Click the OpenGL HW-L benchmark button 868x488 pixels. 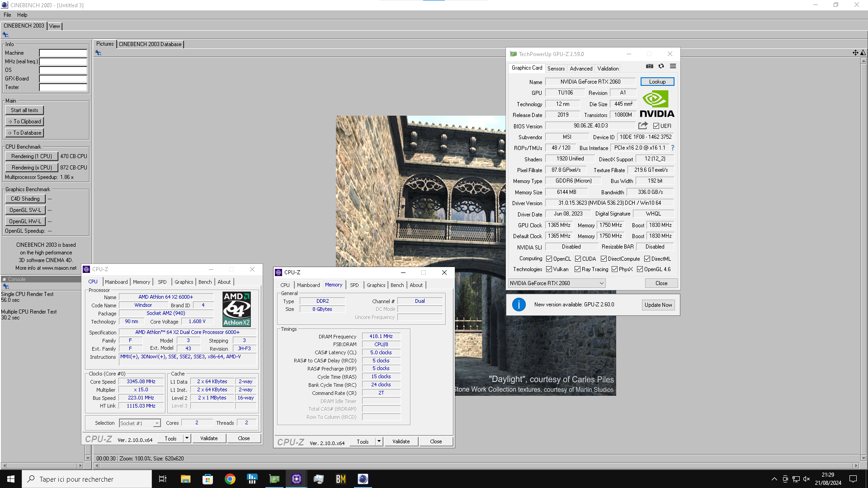coord(25,221)
